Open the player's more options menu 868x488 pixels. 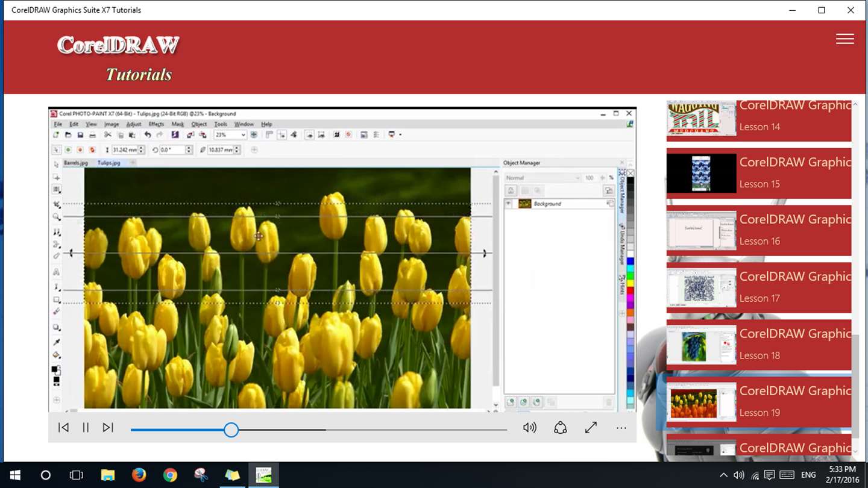pyautogui.click(x=621, y=428)
